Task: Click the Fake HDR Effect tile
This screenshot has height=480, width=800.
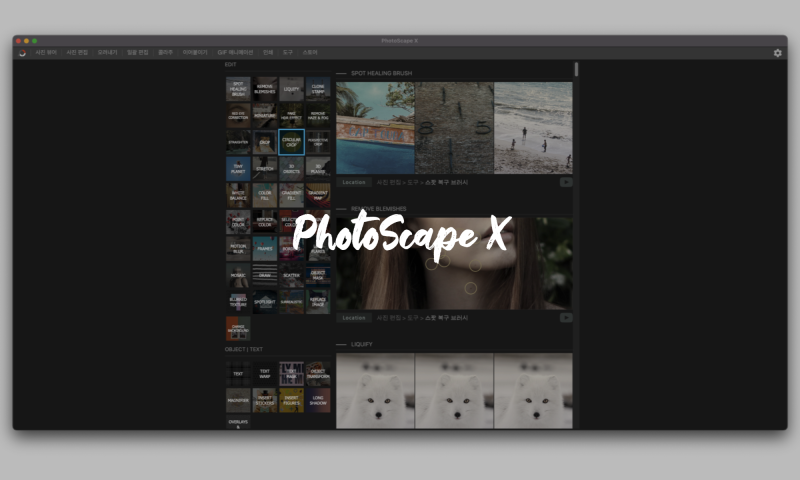Action: (291, 115)
